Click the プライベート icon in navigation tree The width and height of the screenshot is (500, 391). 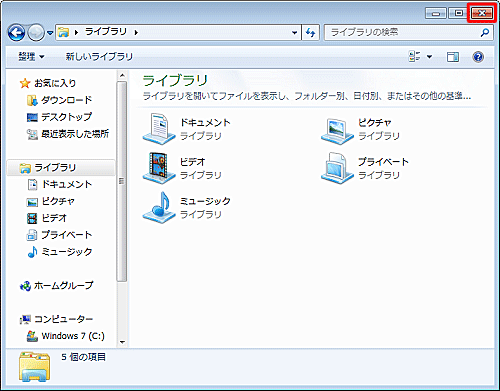32,235
